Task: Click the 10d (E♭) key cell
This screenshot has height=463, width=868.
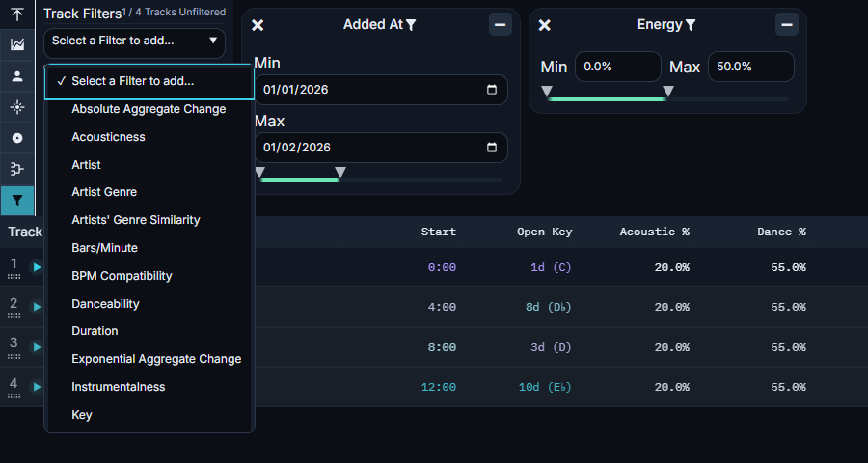Action: pyautogui.click(x=545, y=387)
